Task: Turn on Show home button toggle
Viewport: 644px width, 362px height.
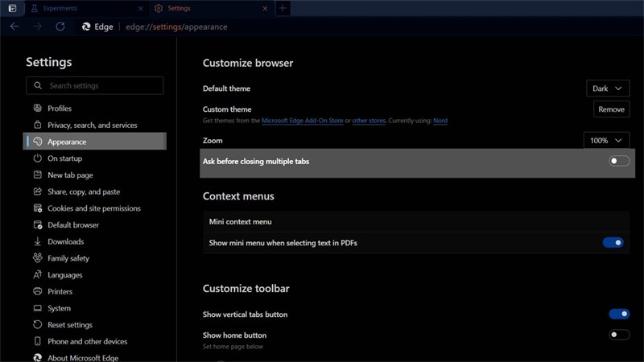Action: (618, 335)
